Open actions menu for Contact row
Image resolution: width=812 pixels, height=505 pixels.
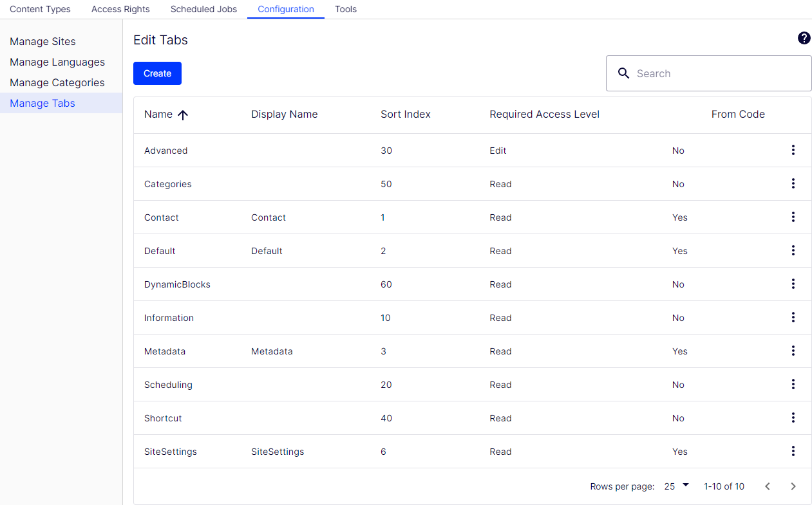click(793, 217)
